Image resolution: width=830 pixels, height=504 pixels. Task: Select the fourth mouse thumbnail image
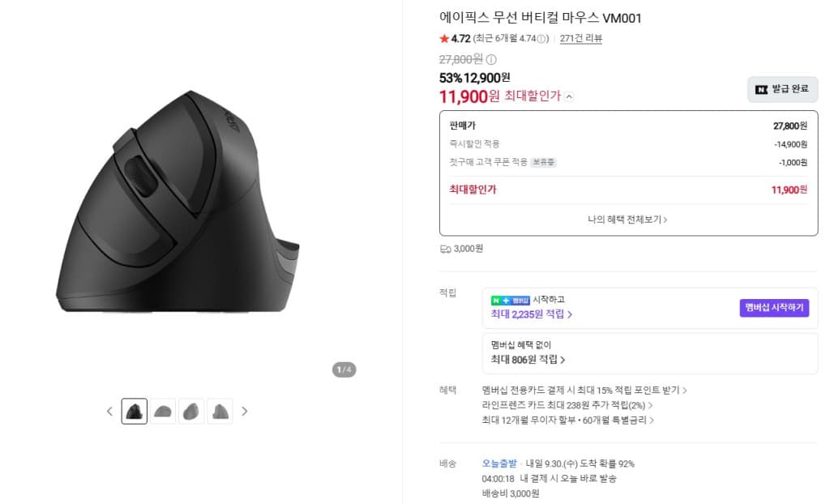(220, 412)
